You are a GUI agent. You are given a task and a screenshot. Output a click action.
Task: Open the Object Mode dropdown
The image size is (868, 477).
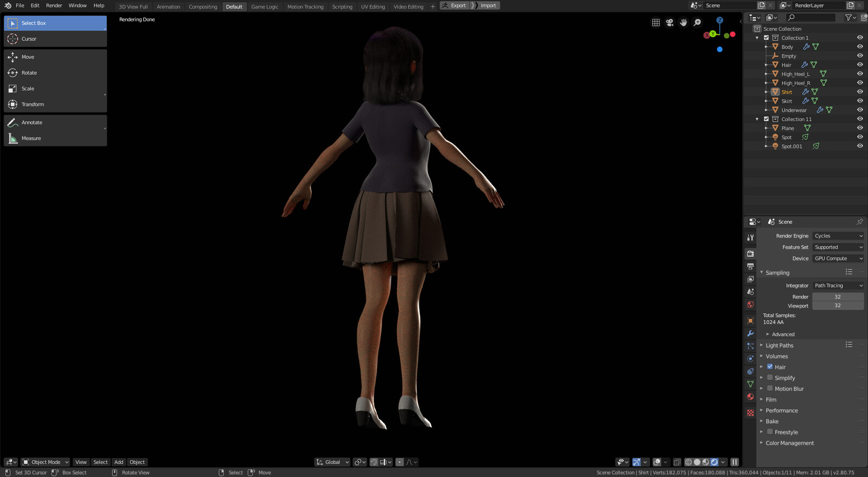pos(46,462)
